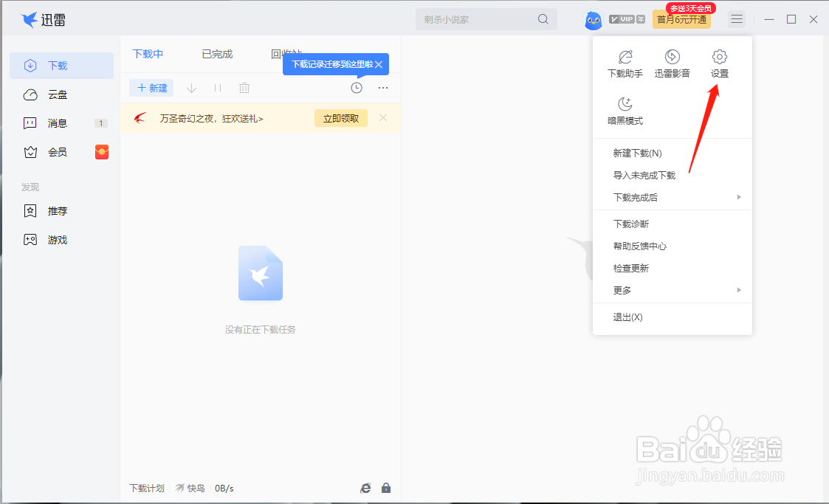Image resolution: width=829 pixels, height=504 pixels.
Task: Click the 0B/s speed indicator
Action: click(224, 489)
